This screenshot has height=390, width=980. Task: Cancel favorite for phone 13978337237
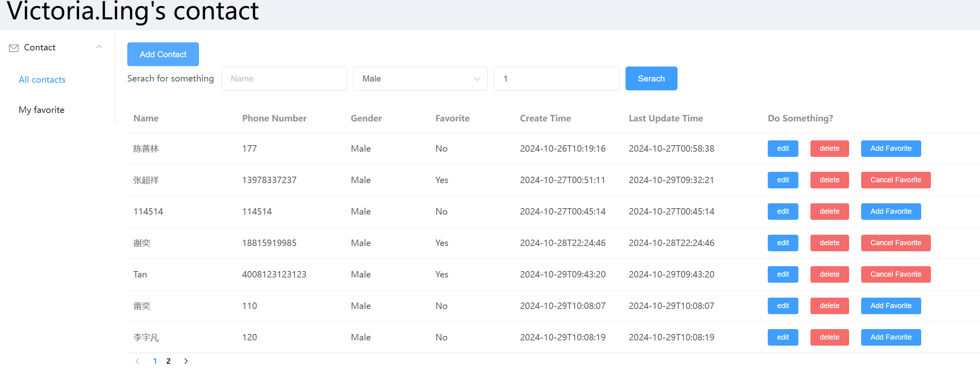[x=895, y=180]
